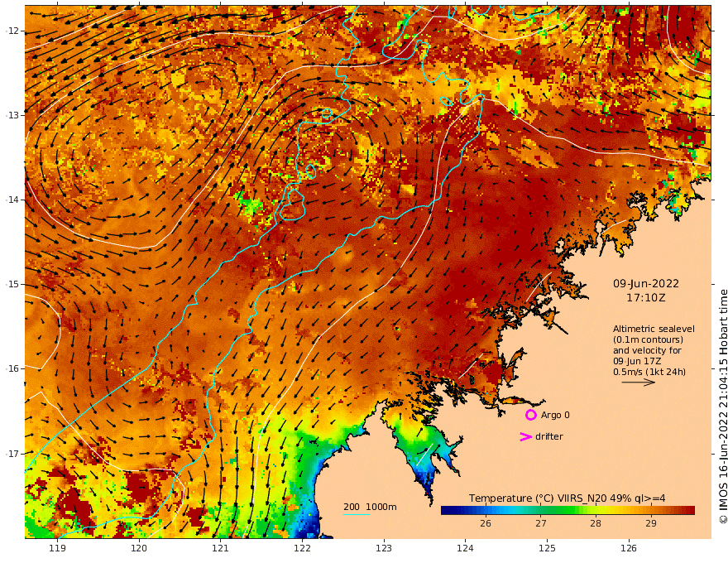Screen dimensions: 728x563
Task: Click longitude axis label 122
Action: pos(302,548)
